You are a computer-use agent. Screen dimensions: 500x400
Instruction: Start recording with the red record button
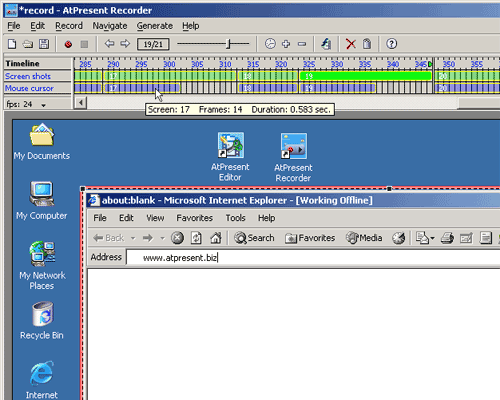[68, 44]
